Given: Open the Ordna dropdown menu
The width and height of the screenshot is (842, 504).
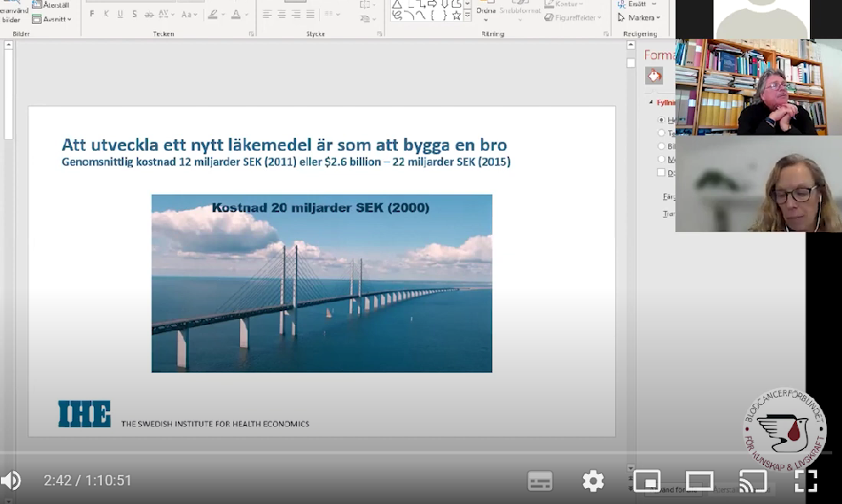Looking at the screenshot, I should (x=486, y=12).
